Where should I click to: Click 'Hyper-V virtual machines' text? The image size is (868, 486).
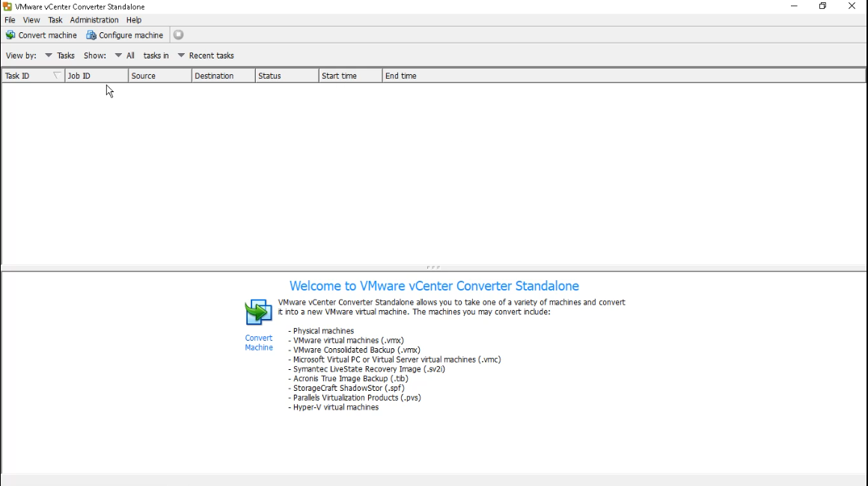(336, 407)
